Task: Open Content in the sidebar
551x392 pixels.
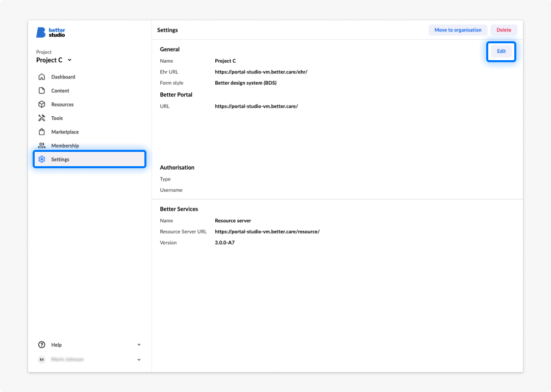Action: (x=89, y=91)
